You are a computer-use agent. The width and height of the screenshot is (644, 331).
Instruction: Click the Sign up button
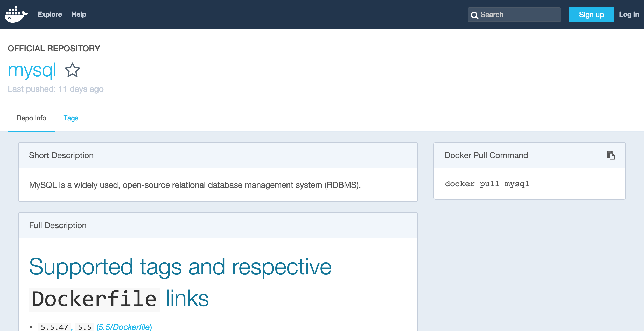tap(591, 15)
